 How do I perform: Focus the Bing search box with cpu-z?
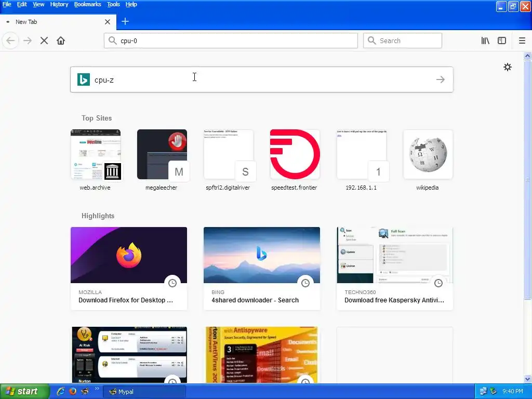(x=262, y=79)
